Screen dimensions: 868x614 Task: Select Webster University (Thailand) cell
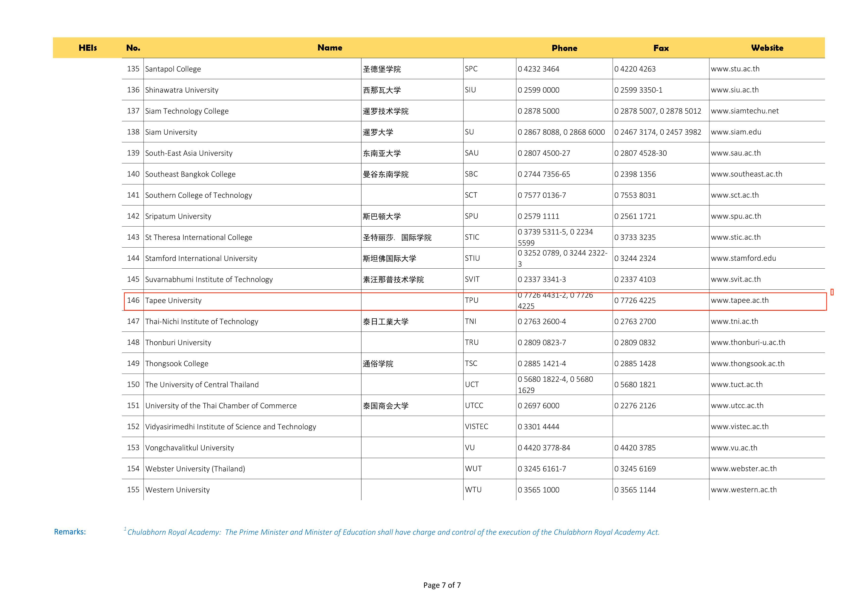[x=252, y=469]
